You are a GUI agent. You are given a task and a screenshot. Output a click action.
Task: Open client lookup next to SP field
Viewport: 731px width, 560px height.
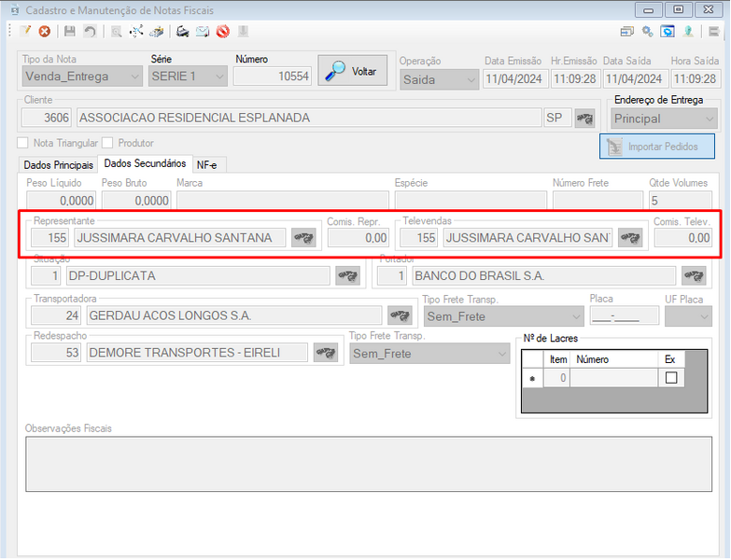pos(584,118)
